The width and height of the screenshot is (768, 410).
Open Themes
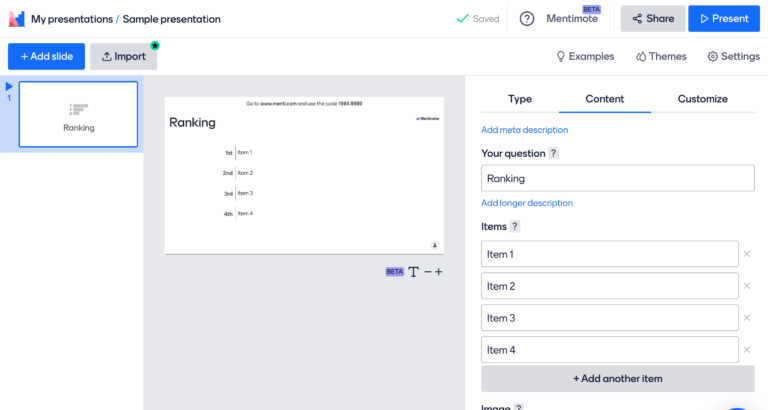pos(661,56)
